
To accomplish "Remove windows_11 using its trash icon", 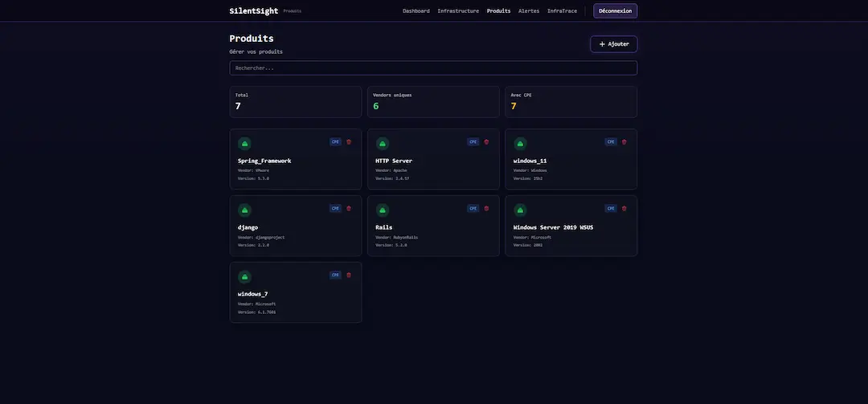I will click(624, 141).
